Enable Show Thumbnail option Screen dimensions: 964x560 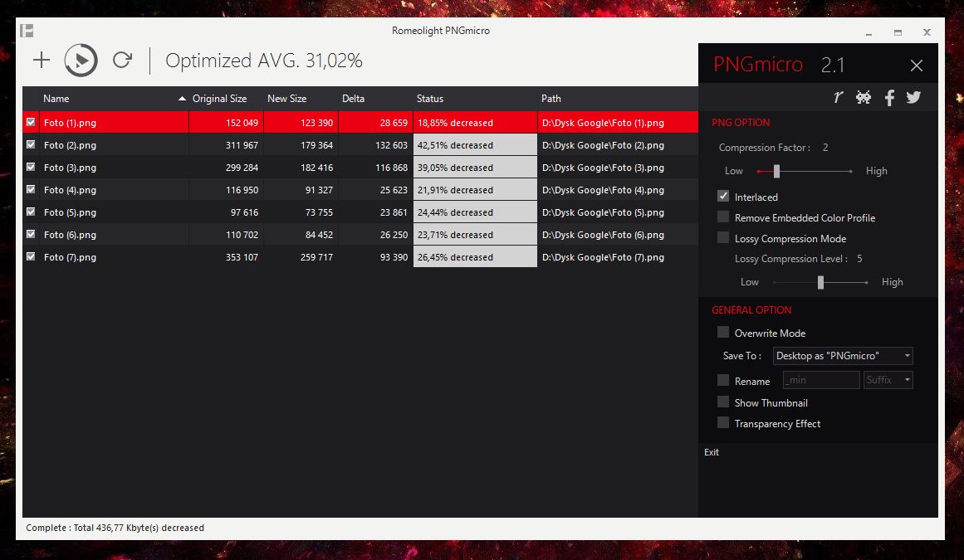[x=723, y=402]
